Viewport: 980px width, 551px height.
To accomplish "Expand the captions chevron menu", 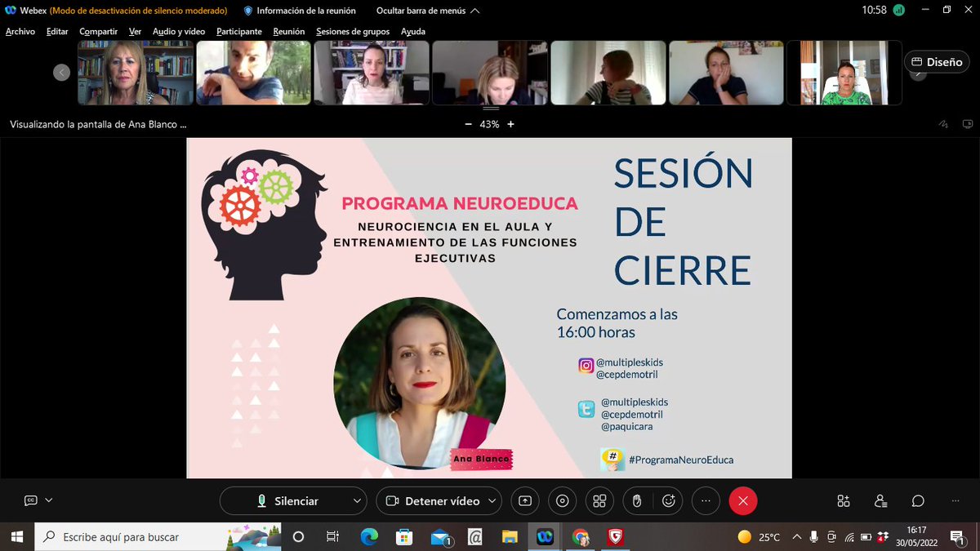I will point(49,500).
